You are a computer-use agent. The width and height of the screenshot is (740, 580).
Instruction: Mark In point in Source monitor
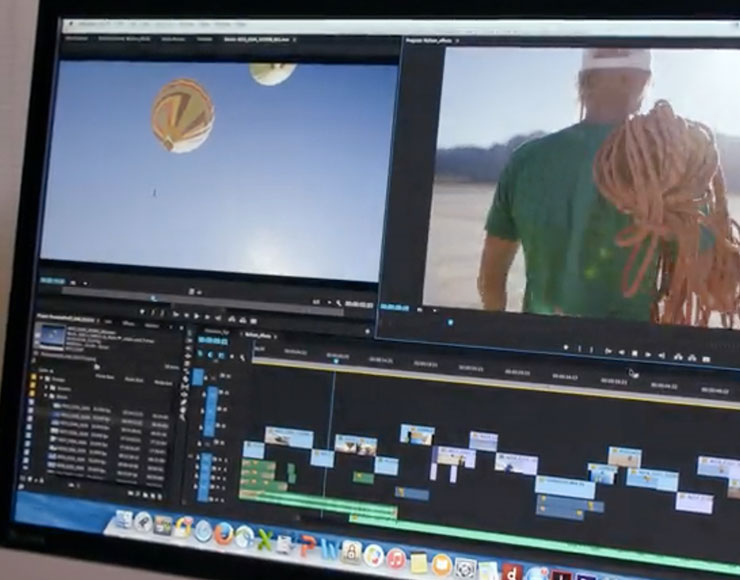point(152,312)
